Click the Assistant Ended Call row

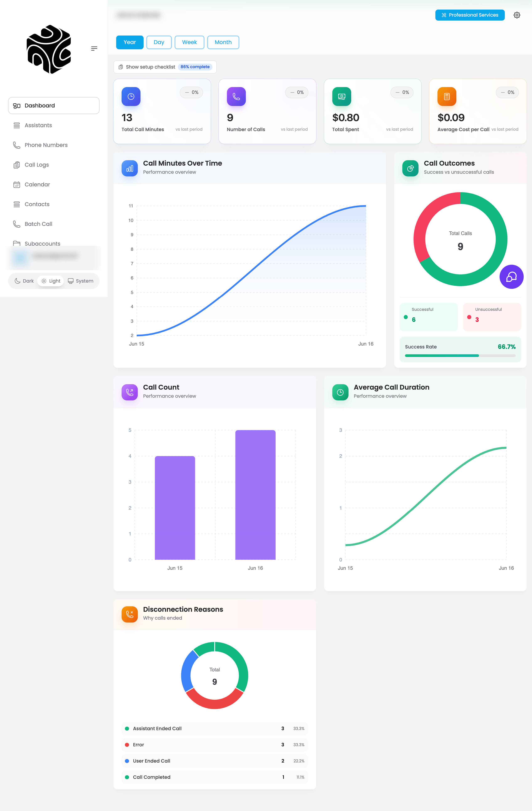[x=215, y=729]
